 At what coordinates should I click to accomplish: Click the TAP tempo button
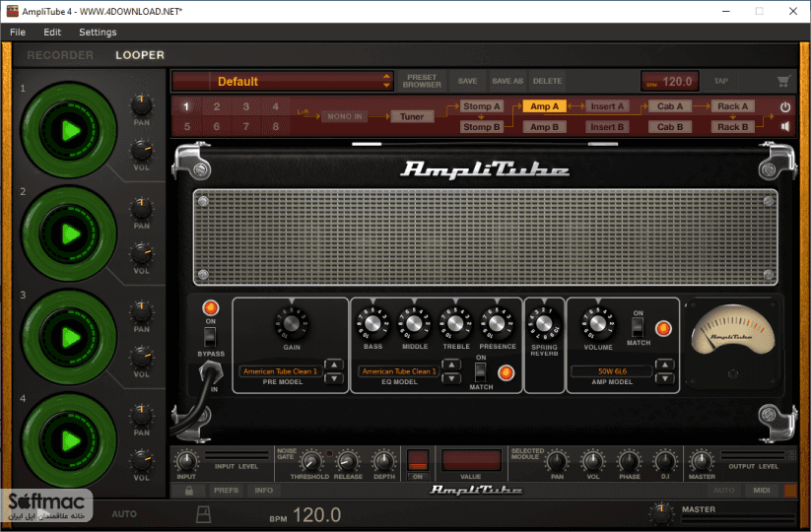click(721, 81)
